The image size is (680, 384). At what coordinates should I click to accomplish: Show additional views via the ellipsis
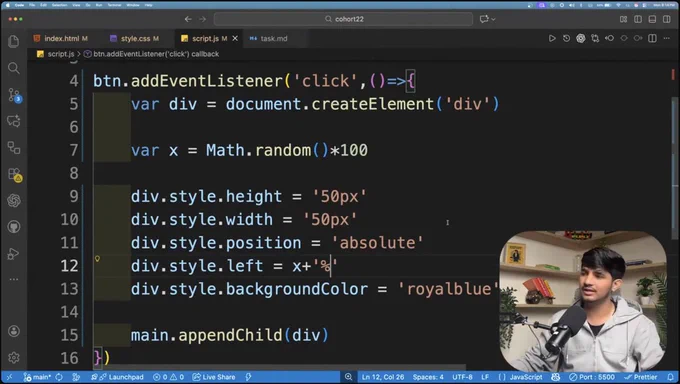[x=13, y=279]
